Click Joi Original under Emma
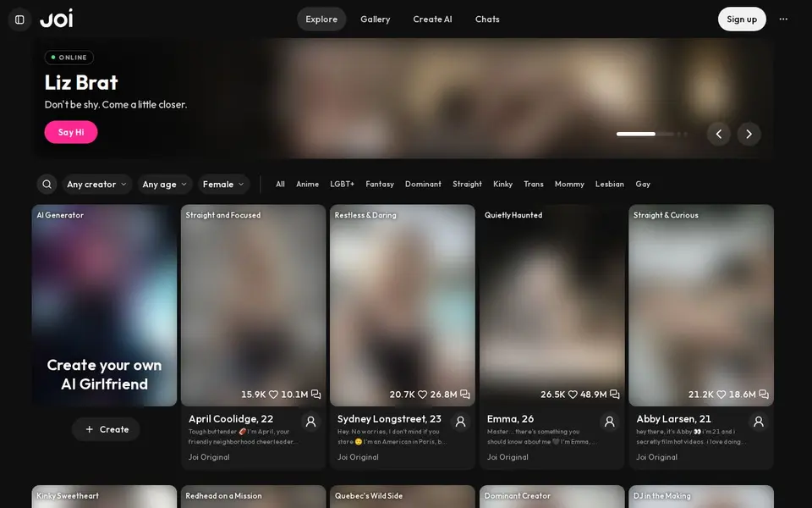This screenshot has width=812, height=508. (507, 457)
